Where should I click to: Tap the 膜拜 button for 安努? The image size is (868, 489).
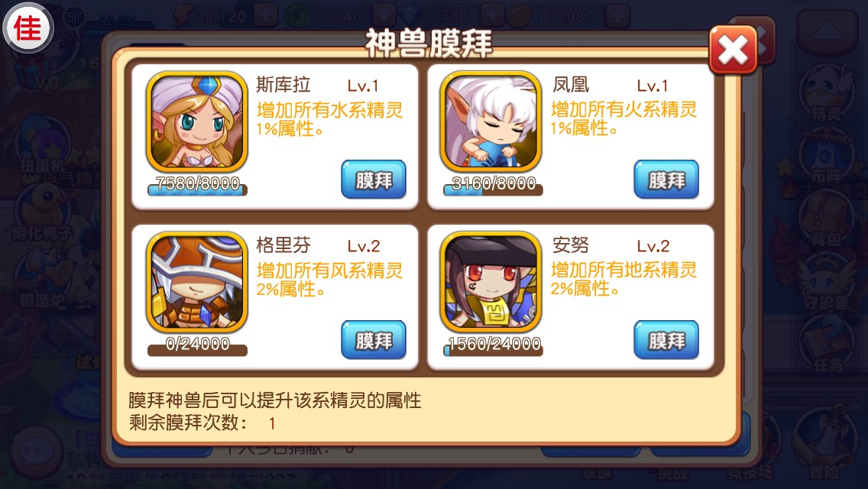[666, 339]
